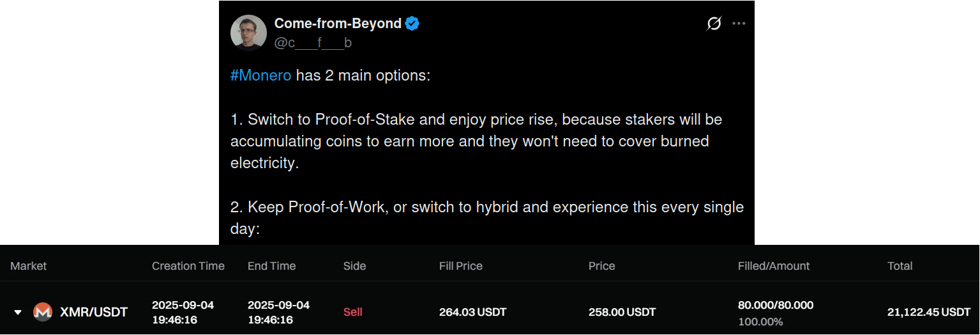Click the Market column header
This screenshot has width=980, height=335.
29,266
